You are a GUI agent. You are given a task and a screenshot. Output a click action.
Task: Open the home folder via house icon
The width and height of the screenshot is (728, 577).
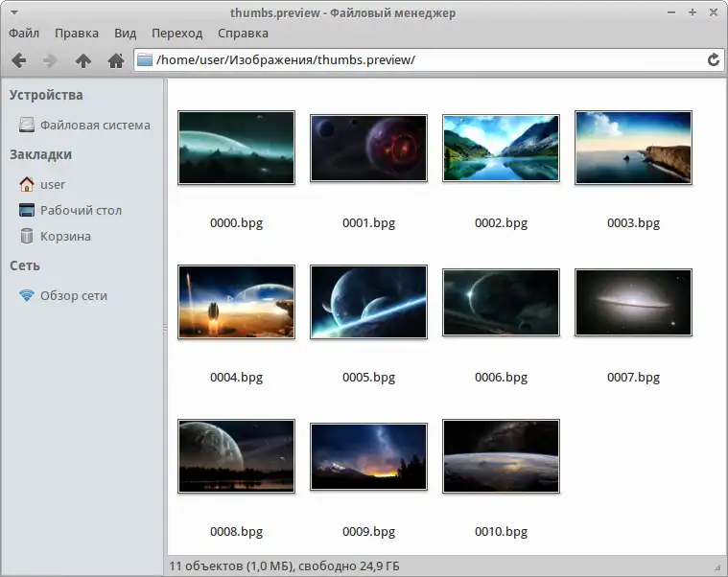tap(116, 60)
